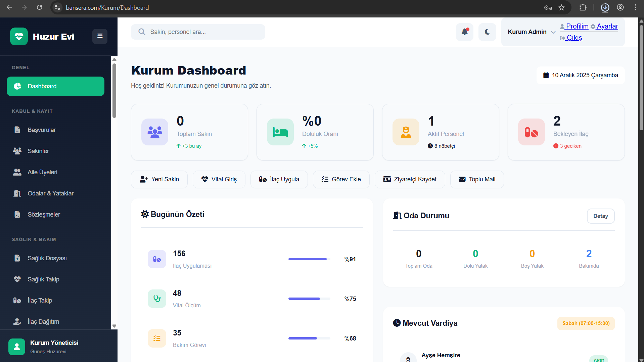Click the Doluluk Oranı bed icon
The width and height of the screenshot is (644, 362).
point(280,132)
